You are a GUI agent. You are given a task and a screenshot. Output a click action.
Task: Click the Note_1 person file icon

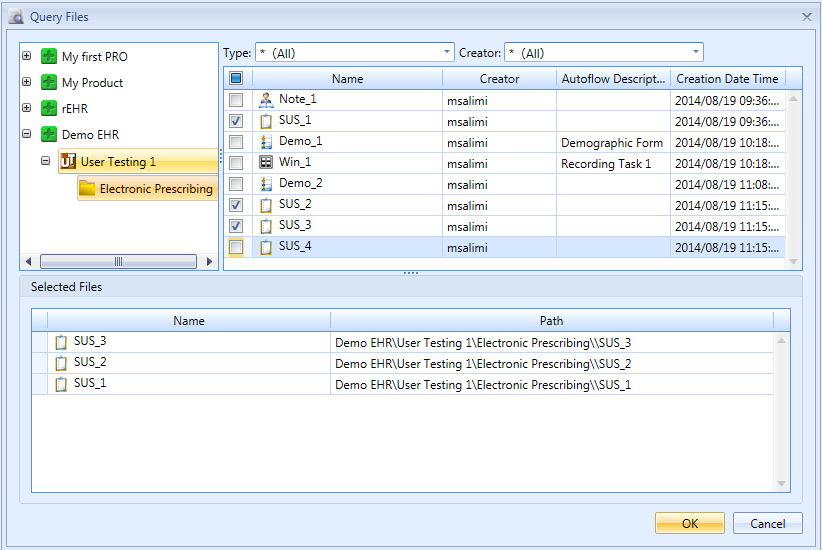click(x=266, y=100)
